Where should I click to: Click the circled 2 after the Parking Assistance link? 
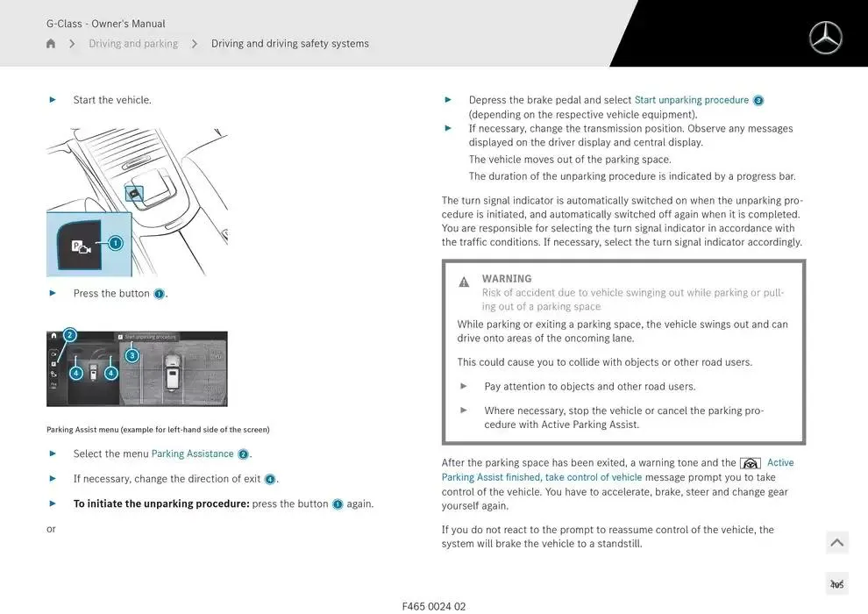point(243,454)
